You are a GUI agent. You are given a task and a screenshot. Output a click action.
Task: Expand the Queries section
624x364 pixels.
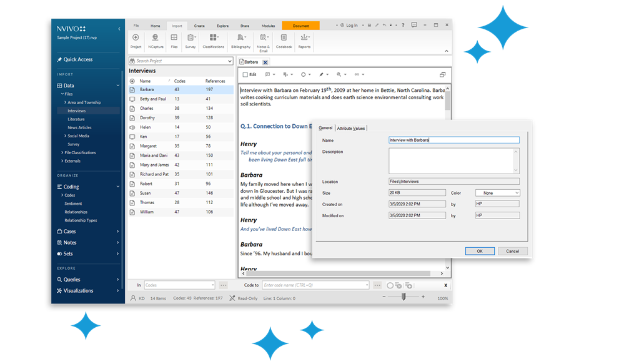point(118,279)
